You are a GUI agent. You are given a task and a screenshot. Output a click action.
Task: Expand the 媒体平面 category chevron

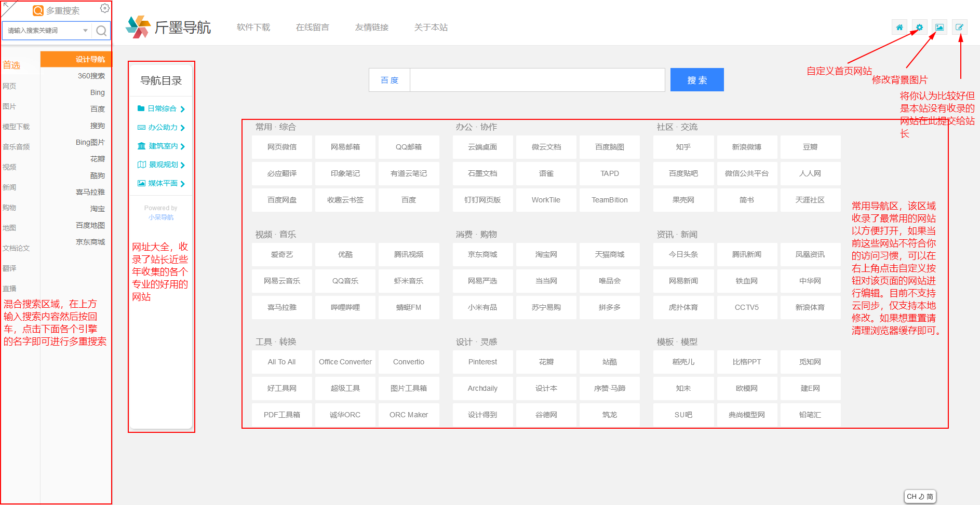click(x=182, y=184)
